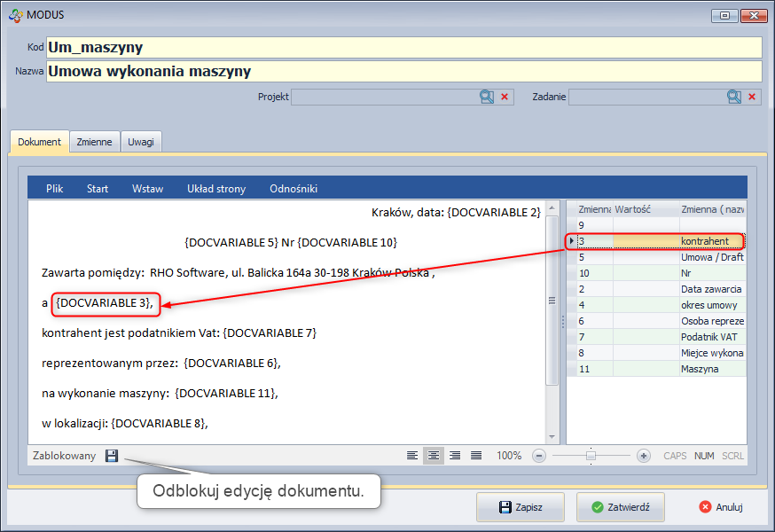Click the zoom slider handle
This screenshot has width=775, height=532.
coord(591,455)
